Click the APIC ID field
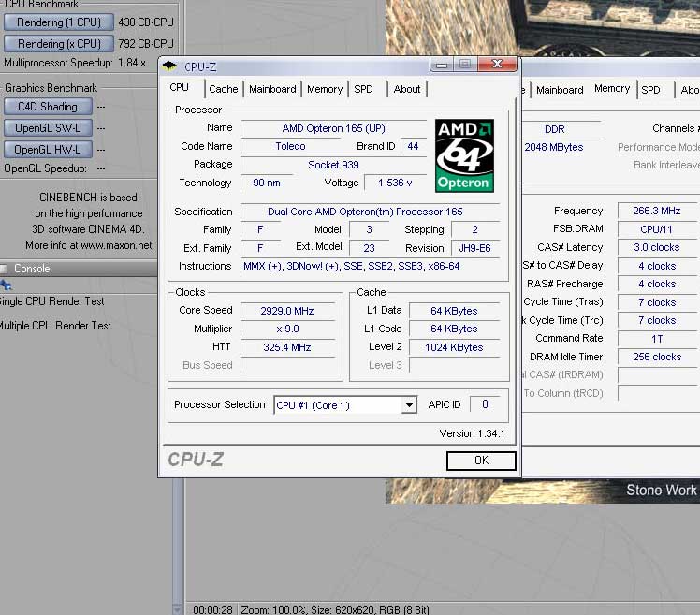 click(x=485, y=404)
